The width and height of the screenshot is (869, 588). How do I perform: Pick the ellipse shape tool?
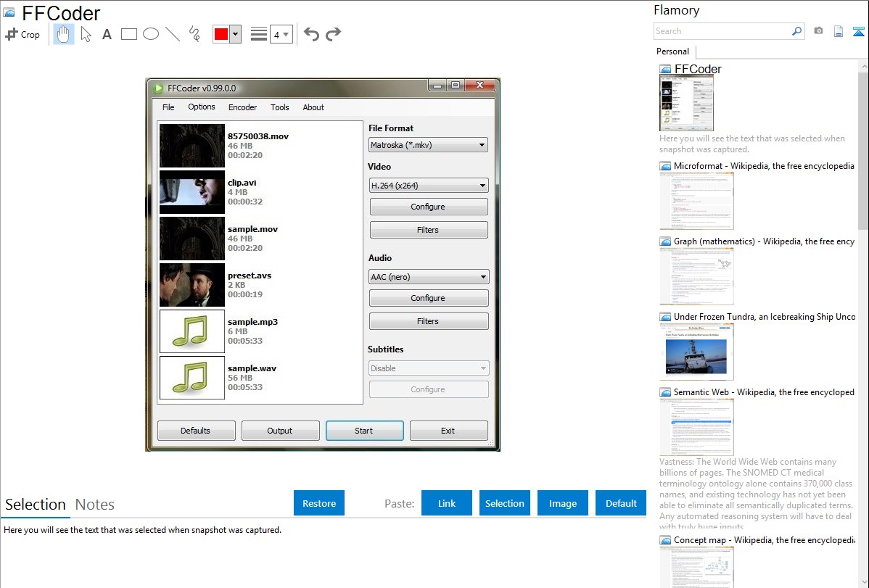click(x=151, y=34)
